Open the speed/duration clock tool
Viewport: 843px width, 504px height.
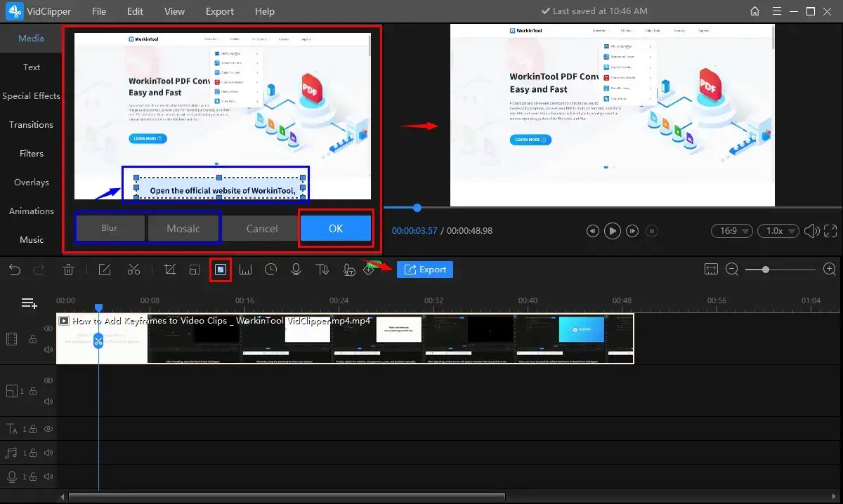point(270,269)
